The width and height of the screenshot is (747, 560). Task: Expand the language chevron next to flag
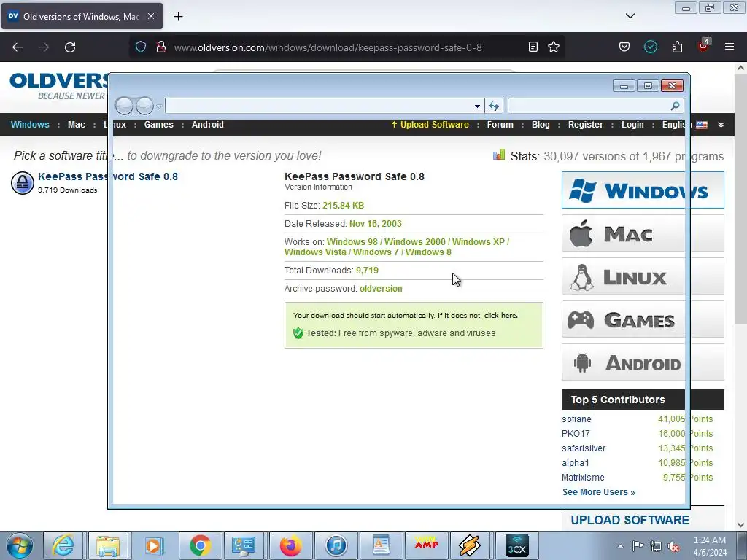coord(721,125)
